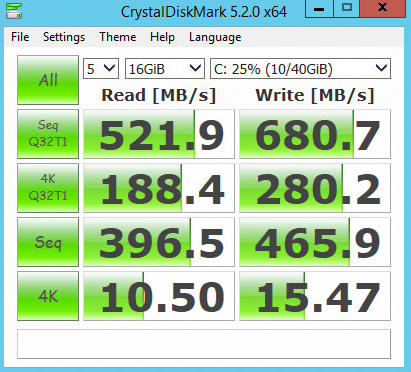
Task: Click the 4K read result 10.50
Action: [159, 296]
